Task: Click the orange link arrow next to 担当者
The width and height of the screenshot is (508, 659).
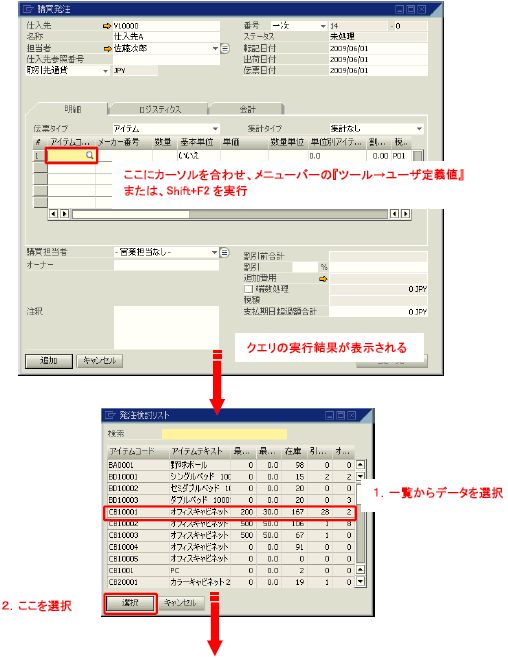Action: tap(108, 49)
